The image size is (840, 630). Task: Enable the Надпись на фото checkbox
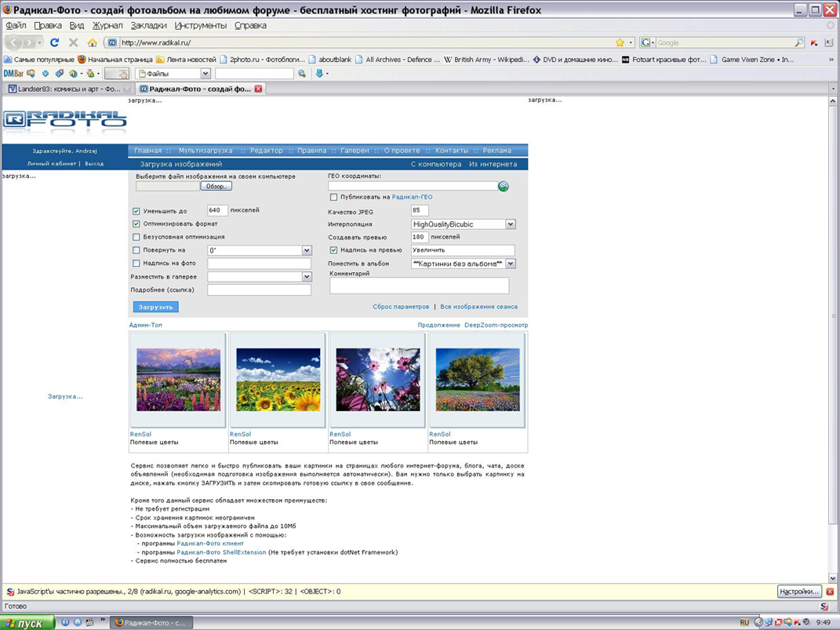[x=136, y=263]
